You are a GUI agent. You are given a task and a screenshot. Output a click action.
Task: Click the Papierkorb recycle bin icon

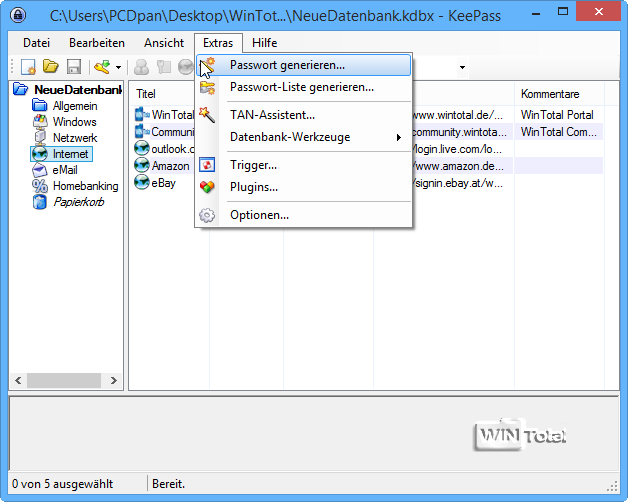tap(40, 202)
